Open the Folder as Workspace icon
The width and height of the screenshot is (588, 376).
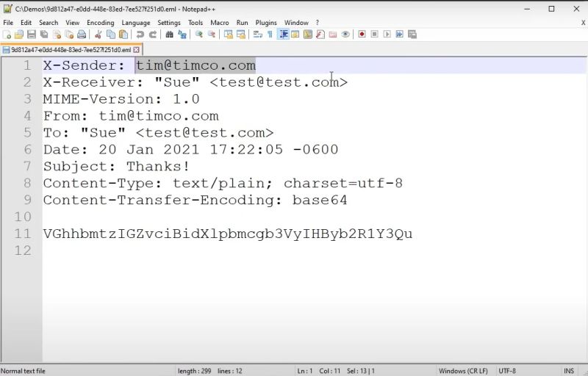pos(333,35)
